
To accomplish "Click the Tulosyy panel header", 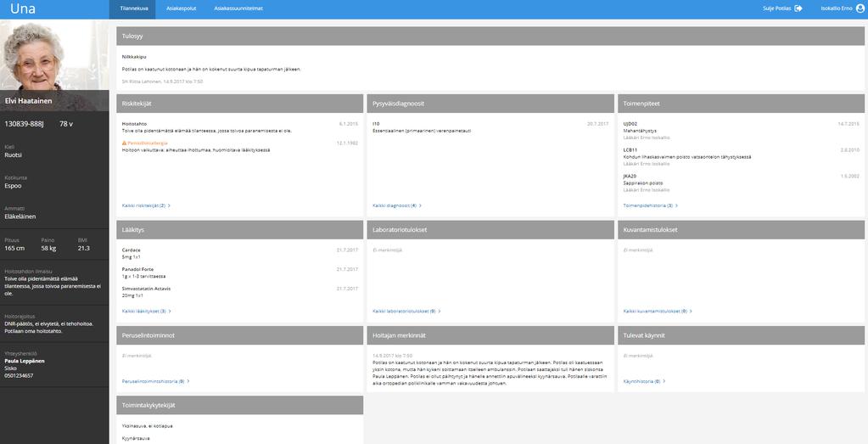I will [490, 36].
